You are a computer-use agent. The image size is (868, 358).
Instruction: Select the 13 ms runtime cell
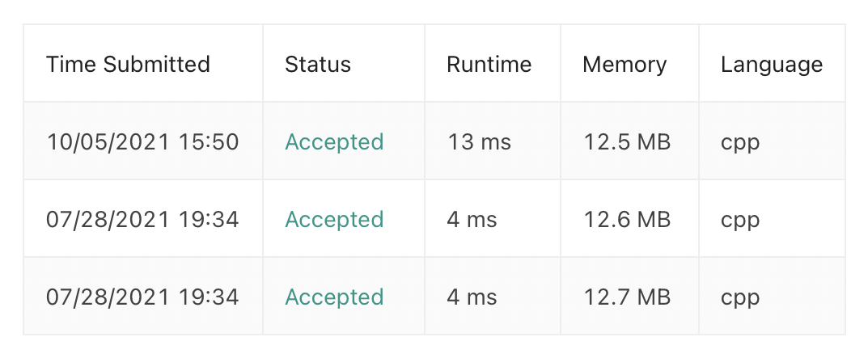[479, 142]
